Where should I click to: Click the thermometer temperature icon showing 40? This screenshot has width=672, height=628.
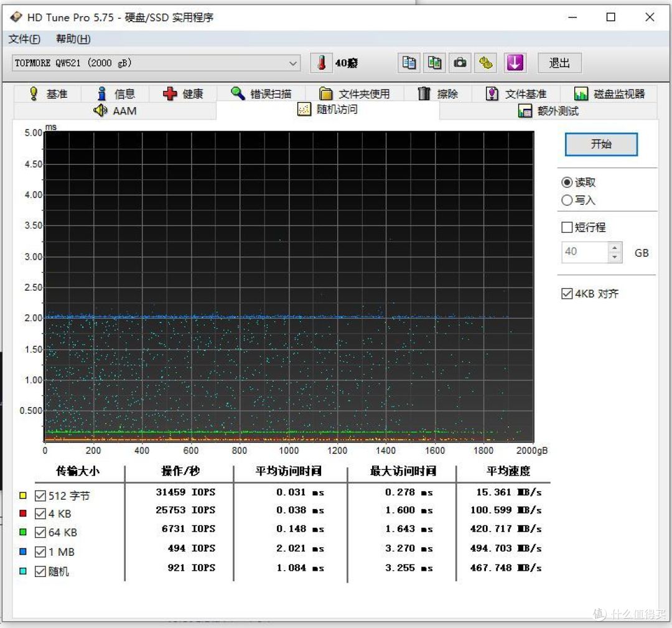(x=320, y=63)
